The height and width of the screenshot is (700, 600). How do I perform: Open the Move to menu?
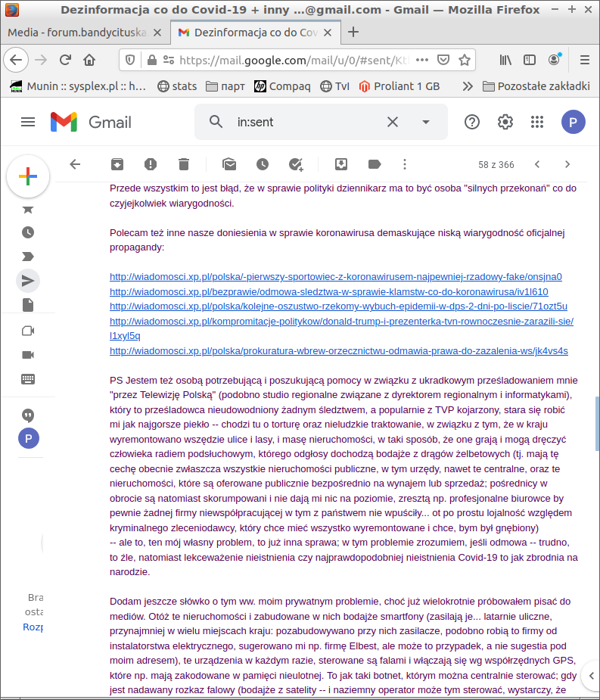(341, 164)
